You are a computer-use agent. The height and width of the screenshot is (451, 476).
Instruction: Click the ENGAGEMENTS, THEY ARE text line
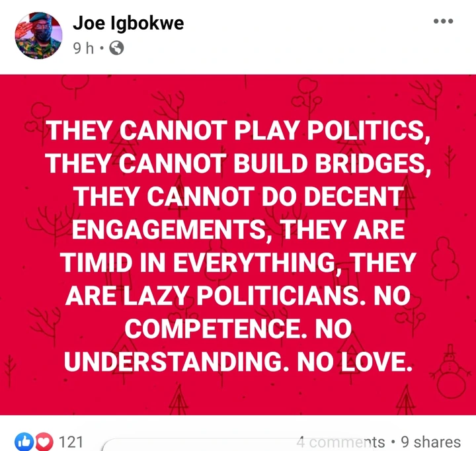point(238,230)
